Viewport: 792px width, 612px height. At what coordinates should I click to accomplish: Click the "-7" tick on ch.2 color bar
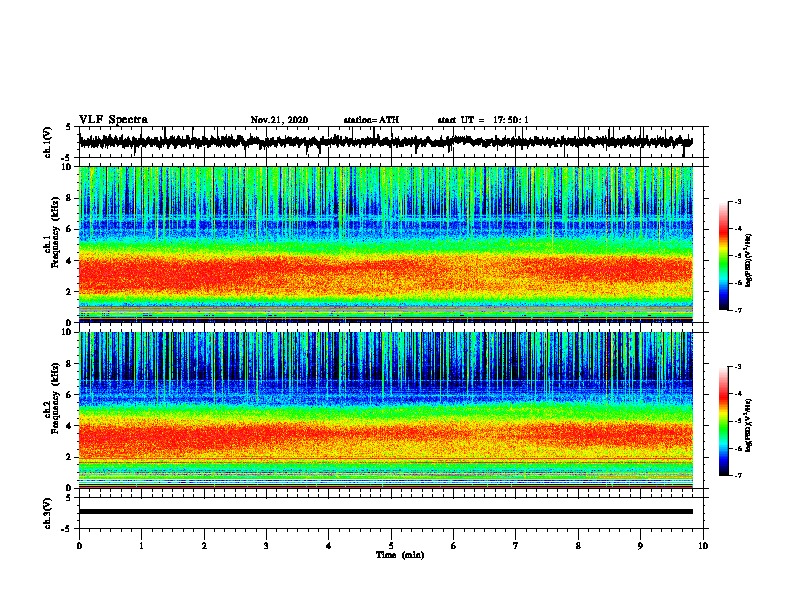pos(737,476)
